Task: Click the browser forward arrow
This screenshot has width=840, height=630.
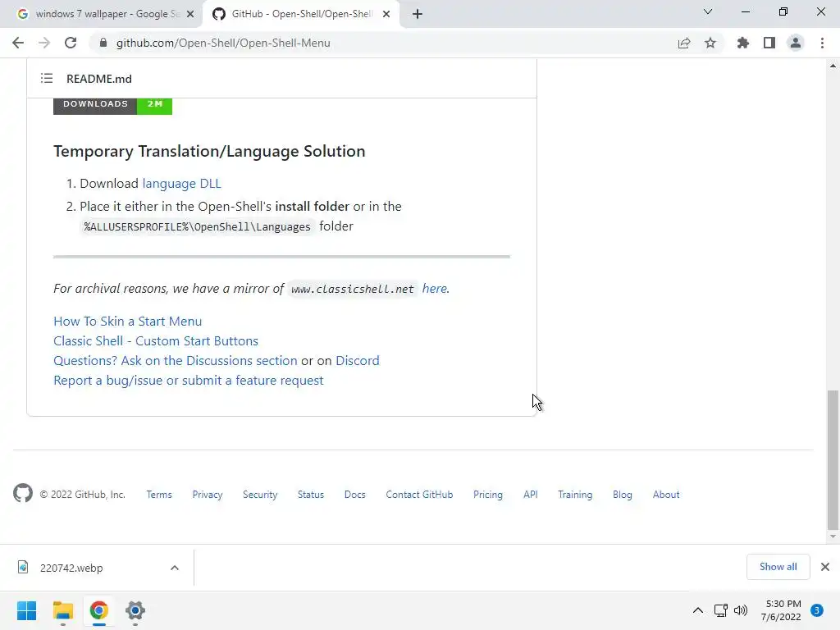Action: [44, 43]
